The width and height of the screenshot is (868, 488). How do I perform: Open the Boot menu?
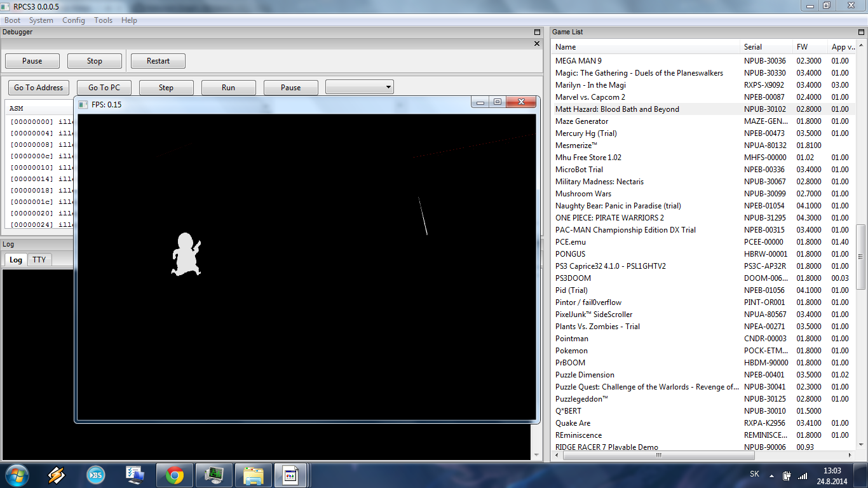point(13,20)
